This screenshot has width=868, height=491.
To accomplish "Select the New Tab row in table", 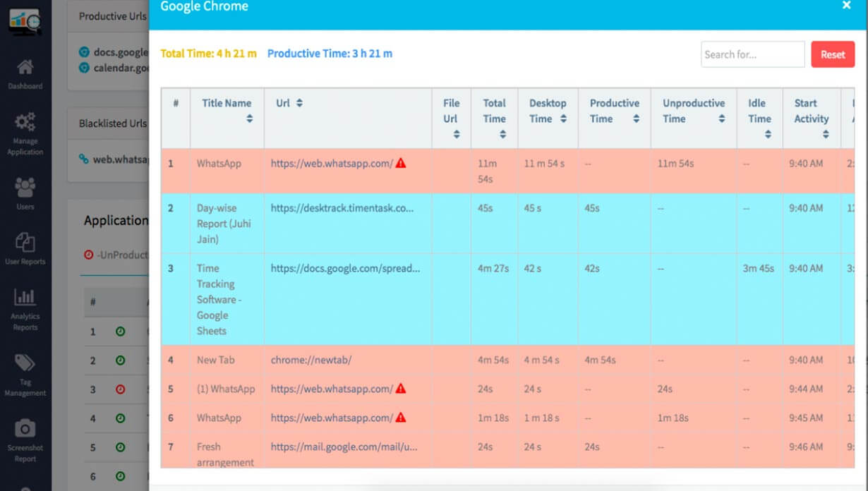I will point(216,360).
